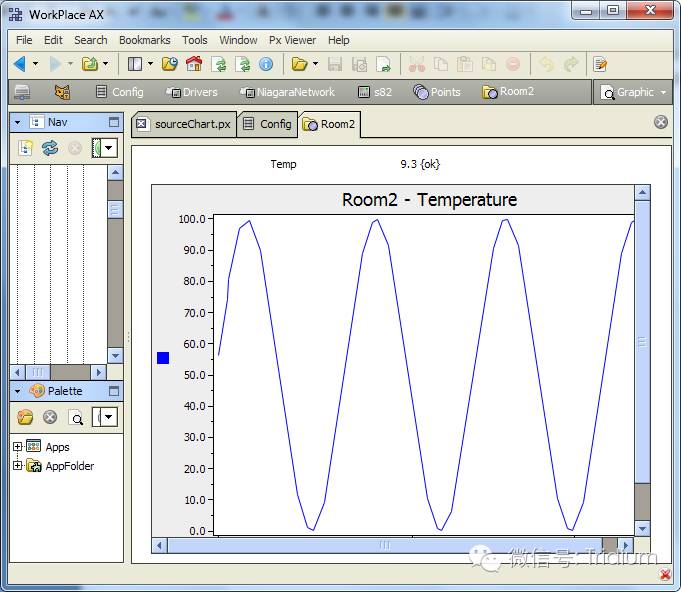Image resolution: width=681 pixels, height=592 pixels.
Task: Click the Paste clipboard icon
Action: pos(465,64)
